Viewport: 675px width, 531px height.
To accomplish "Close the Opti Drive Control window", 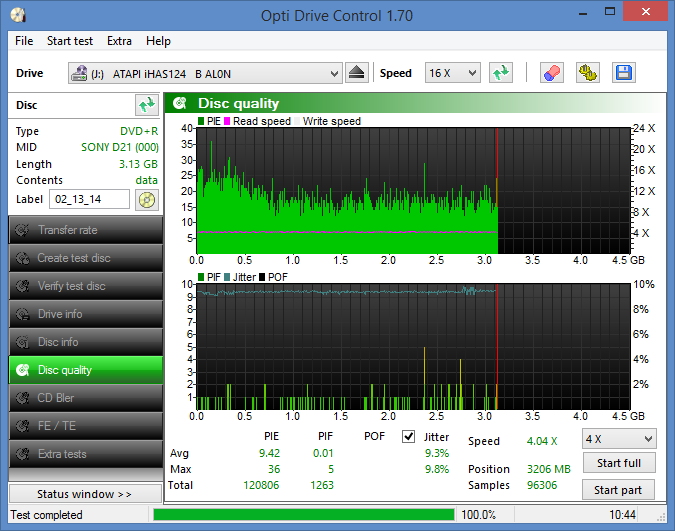I will [645, 12].
